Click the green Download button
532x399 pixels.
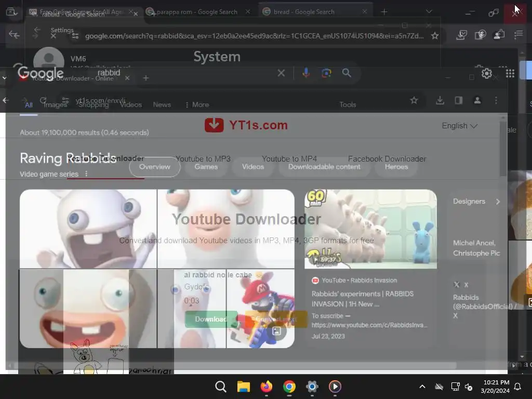[211, 320]
